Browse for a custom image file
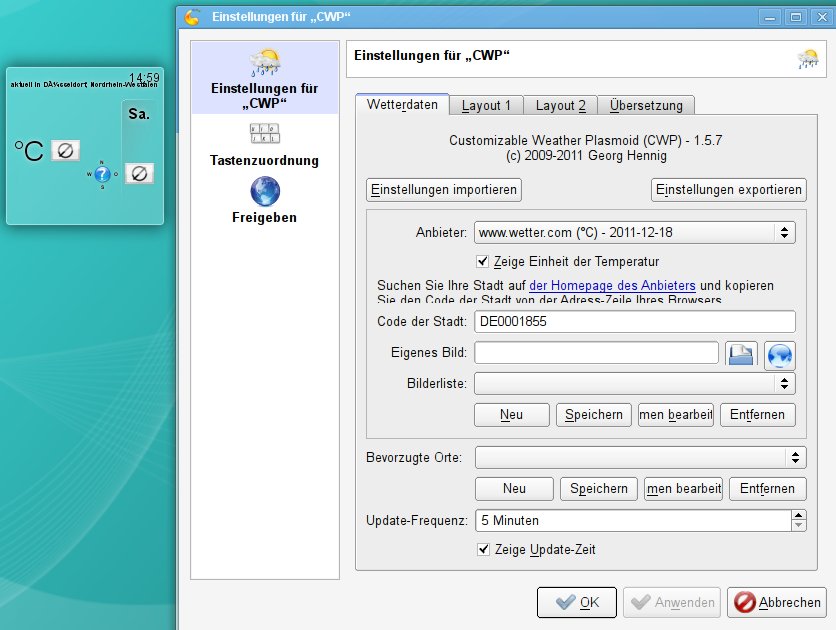 coord(741,354)
